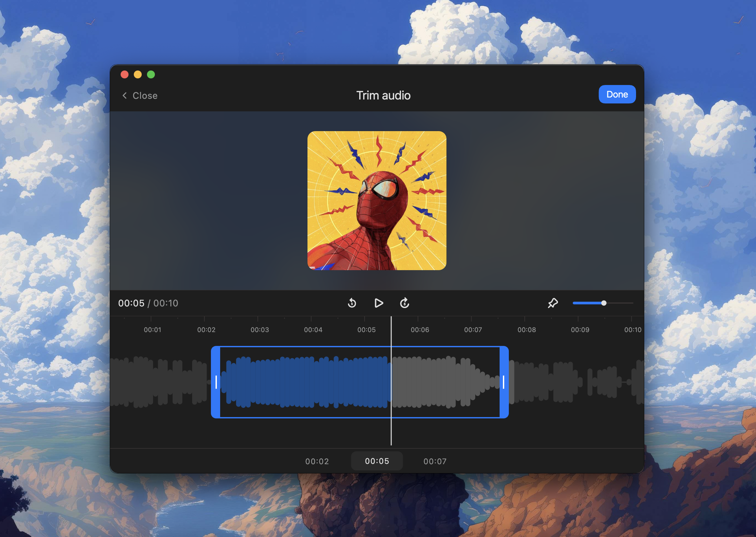Viewport: 756px width, 537px height.
Task: Click the 00:09 timeline ruler mark
Action: (580, 330)
